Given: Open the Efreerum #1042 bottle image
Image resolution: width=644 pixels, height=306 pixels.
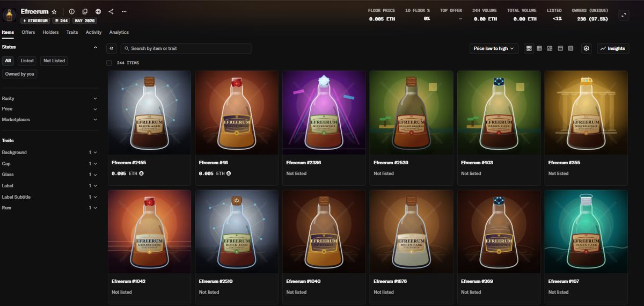Looking at the screenshot, I should (149, 231).
